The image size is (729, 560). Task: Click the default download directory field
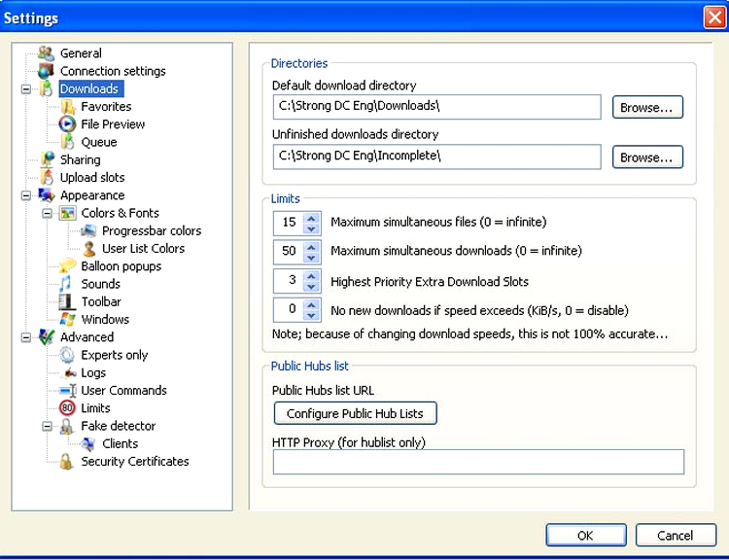coord(437,107)
